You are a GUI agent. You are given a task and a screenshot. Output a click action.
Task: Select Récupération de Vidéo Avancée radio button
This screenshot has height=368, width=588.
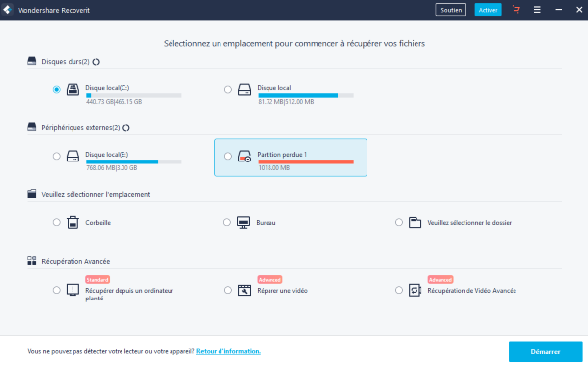coord(399,290)
